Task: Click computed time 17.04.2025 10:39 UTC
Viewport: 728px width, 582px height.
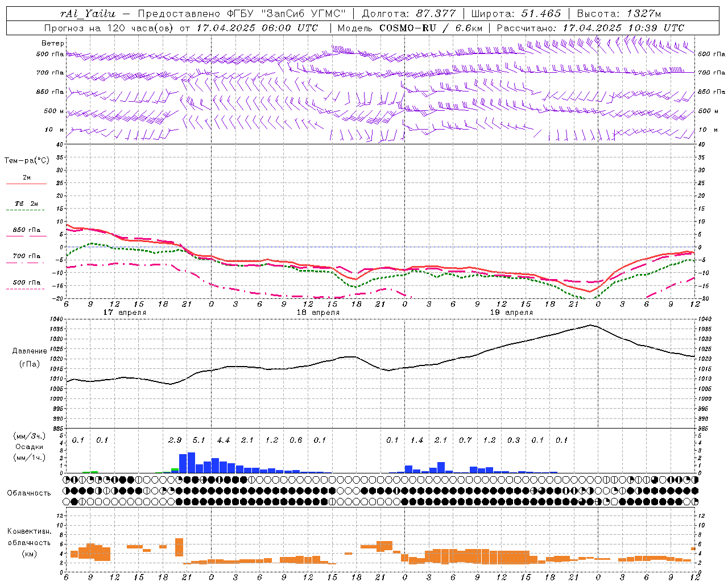Action: coord(623,28)
